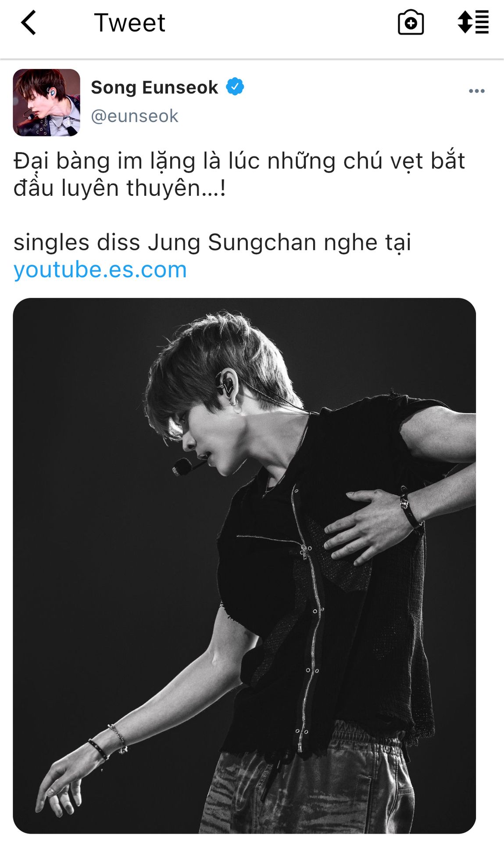Tap the blue verified badge
The width and height of the screenshot is (504, 843).
tap(235, 86)
